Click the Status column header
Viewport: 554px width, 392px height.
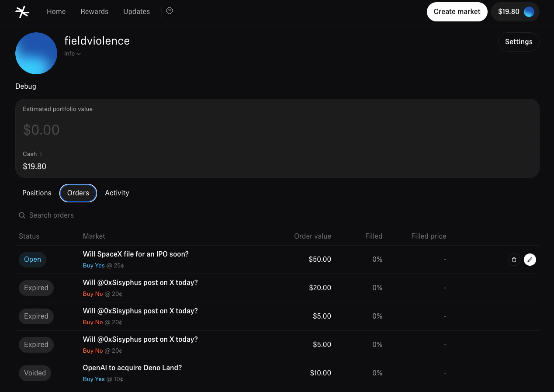tap(29, 236)
